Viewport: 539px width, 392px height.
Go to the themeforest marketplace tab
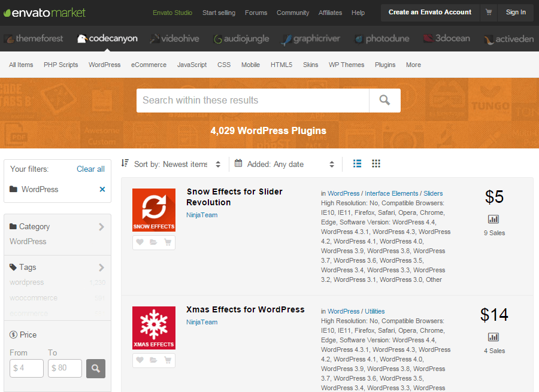[34, 39]
